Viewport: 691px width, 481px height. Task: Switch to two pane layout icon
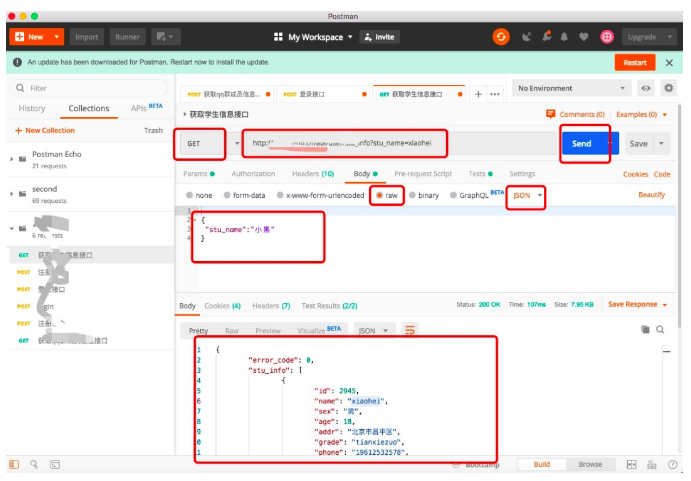click(632, 464)
